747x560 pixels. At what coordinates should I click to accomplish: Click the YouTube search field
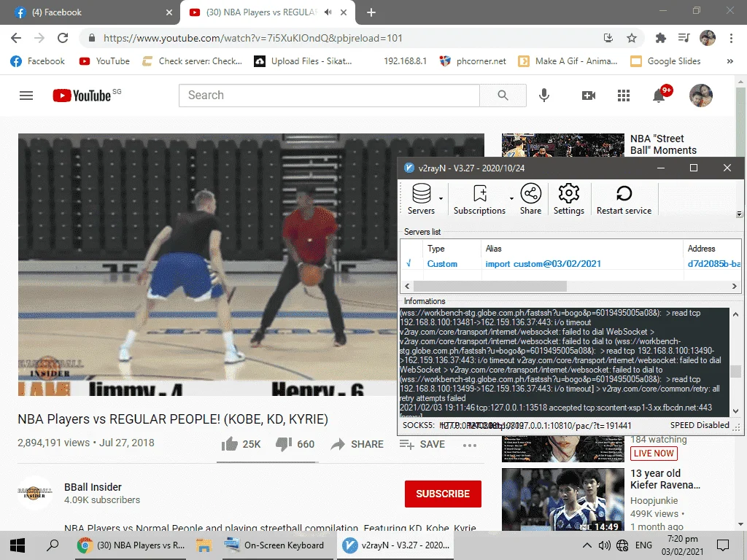point(329,96)
